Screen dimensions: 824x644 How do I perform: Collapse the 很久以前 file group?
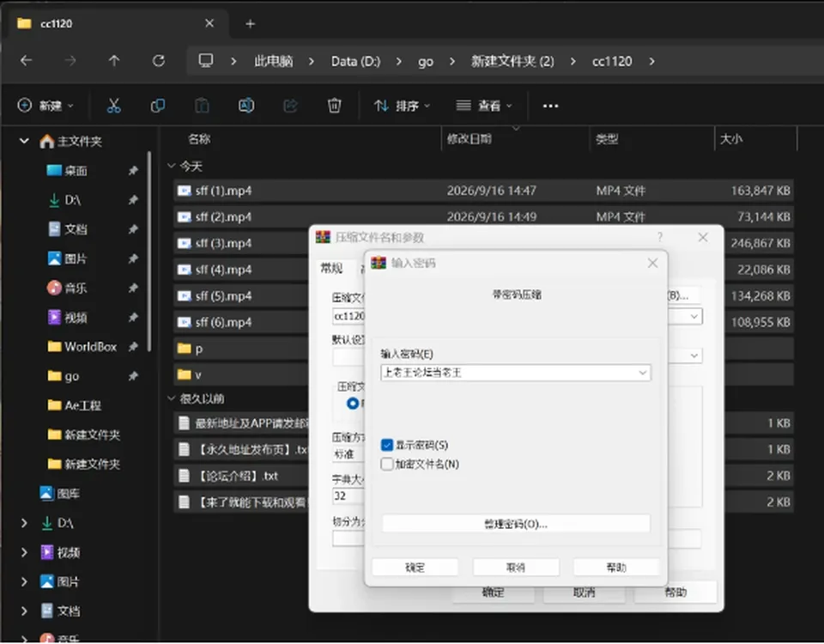click(172, 398)
